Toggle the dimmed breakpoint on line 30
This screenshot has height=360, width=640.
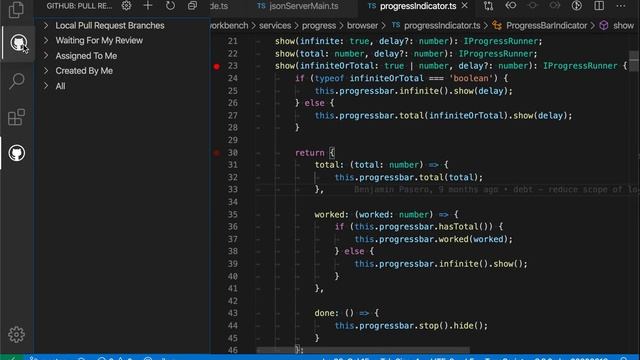coord(217,153)
